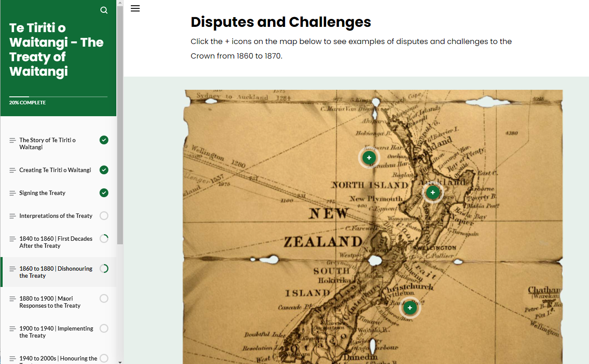Click partial progress circle for 1860 to 1880
The image size is (589, 364).
(104, 268)
